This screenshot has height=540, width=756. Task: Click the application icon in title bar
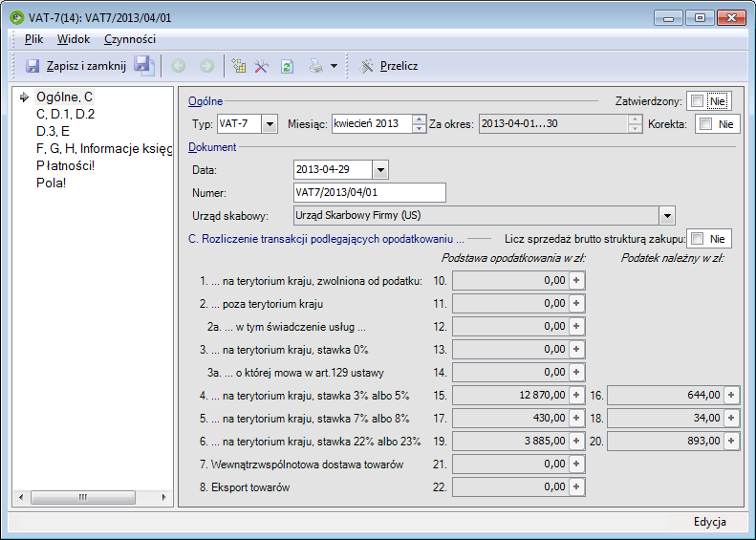click(17, 18)
